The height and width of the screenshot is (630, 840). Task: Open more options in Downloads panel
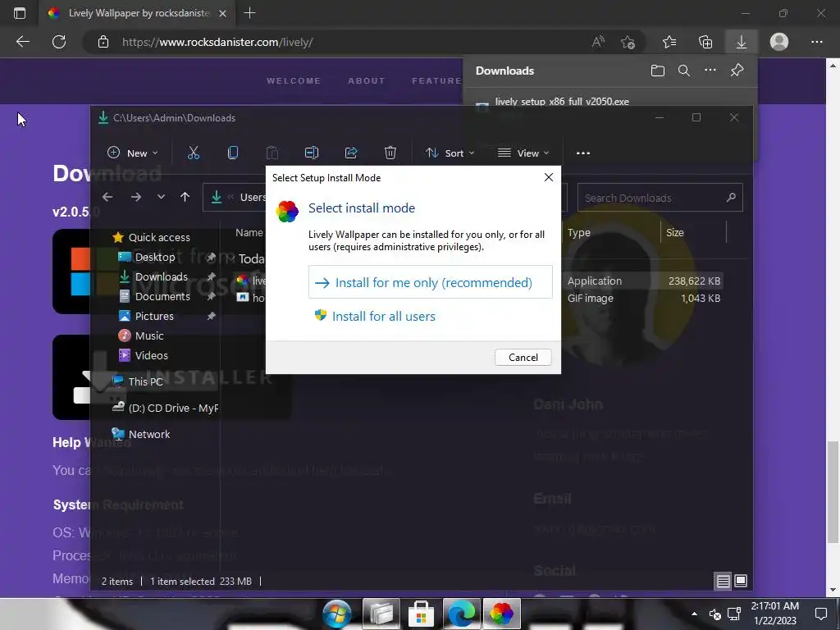coord(710,70)
